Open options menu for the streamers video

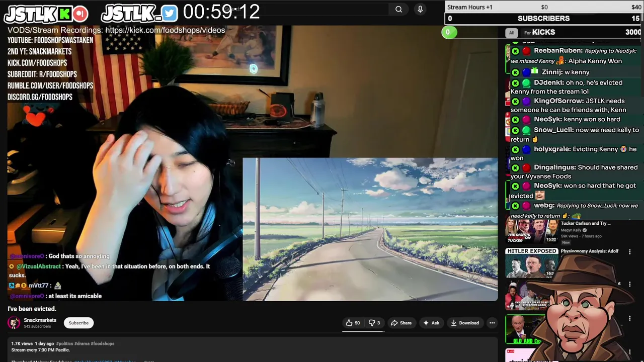point(629,284)
